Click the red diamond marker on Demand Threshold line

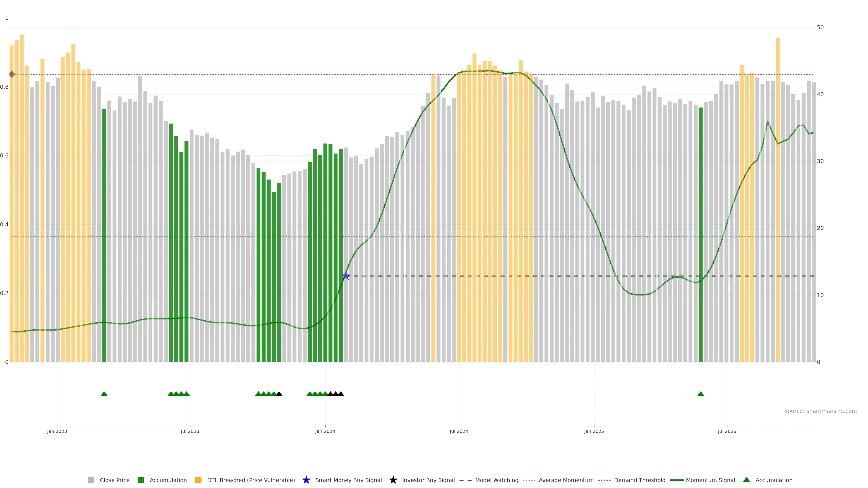pos(12,74)
